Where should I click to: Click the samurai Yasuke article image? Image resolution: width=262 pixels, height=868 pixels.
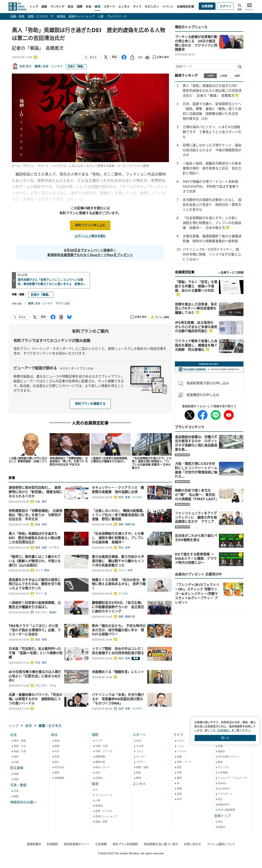click(90, 118)
